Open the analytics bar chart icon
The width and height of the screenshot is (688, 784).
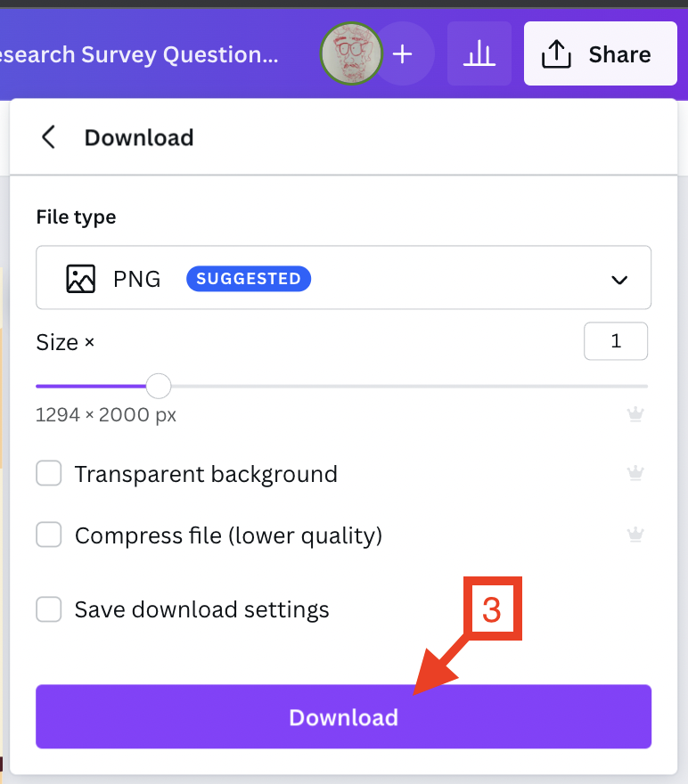click(x=479, y=53)
